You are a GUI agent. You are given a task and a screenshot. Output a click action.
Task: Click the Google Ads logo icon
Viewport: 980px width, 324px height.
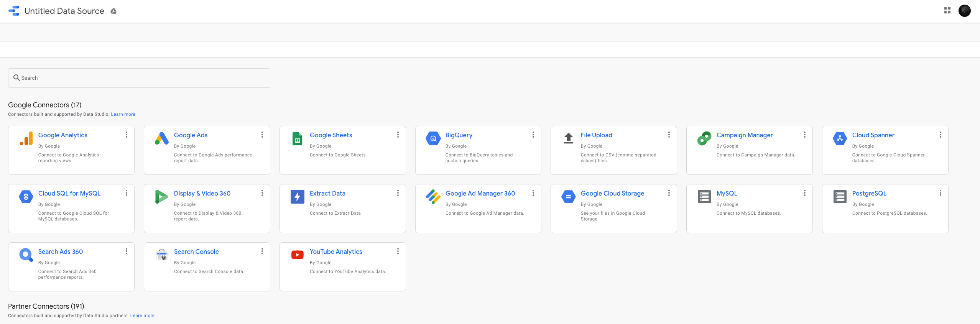click(162, 138)
